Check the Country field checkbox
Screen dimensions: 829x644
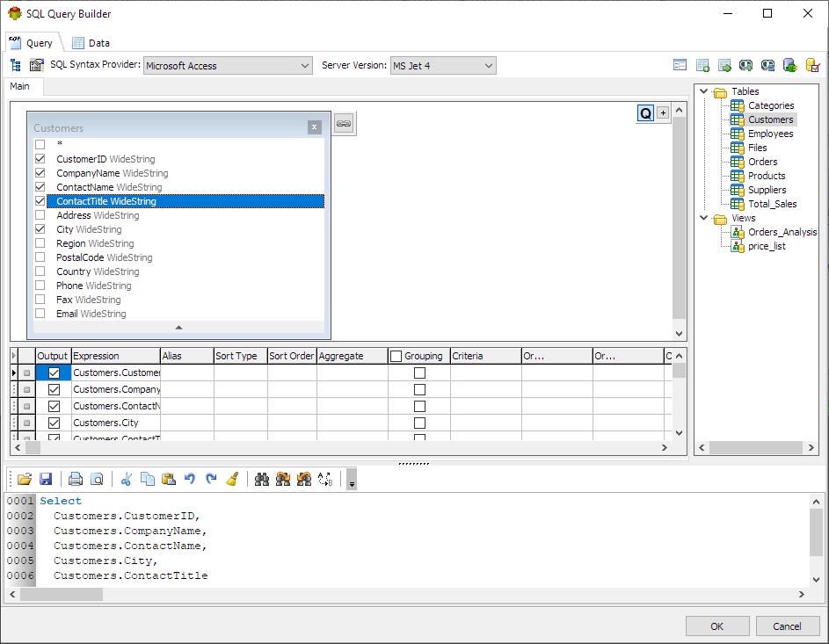tap(40, 271)
